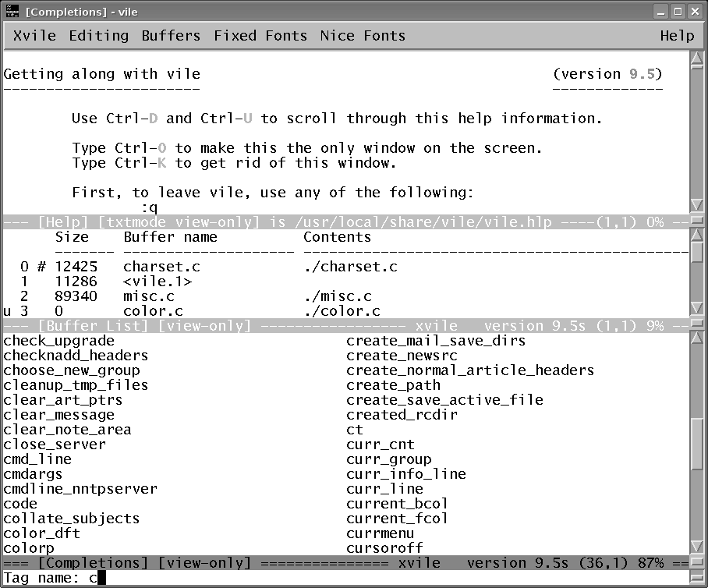The image size is (708, 588).
Task: Expand the Fixed Fonts menu
Action: click(260, 36)
